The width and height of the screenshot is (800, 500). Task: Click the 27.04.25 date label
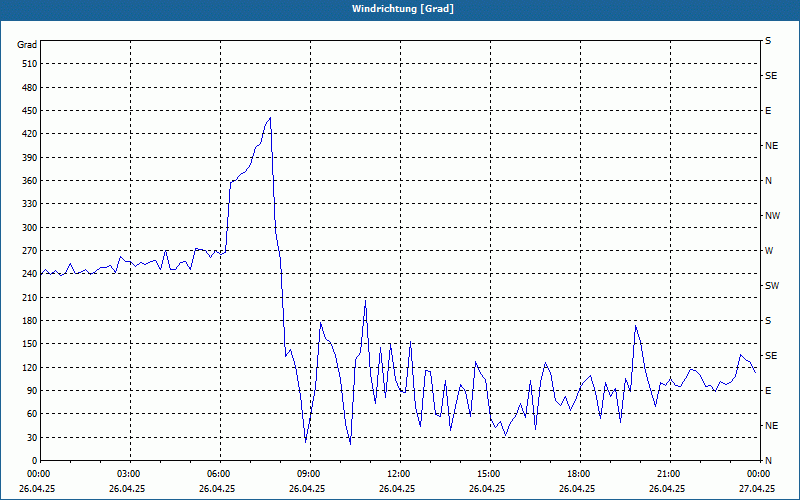[x=757, y=488]
